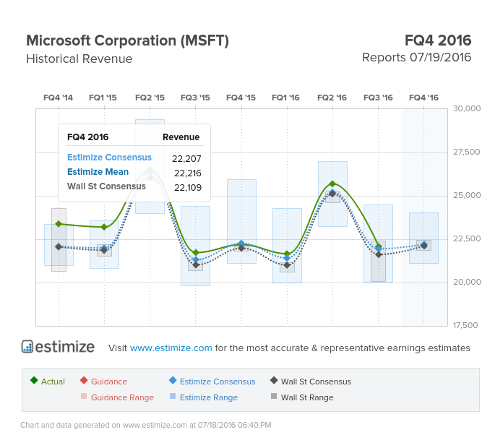This screenshot has width=495, height=448.
Task: Click the 20,000 y-axis value
Action: coord(467,282)
